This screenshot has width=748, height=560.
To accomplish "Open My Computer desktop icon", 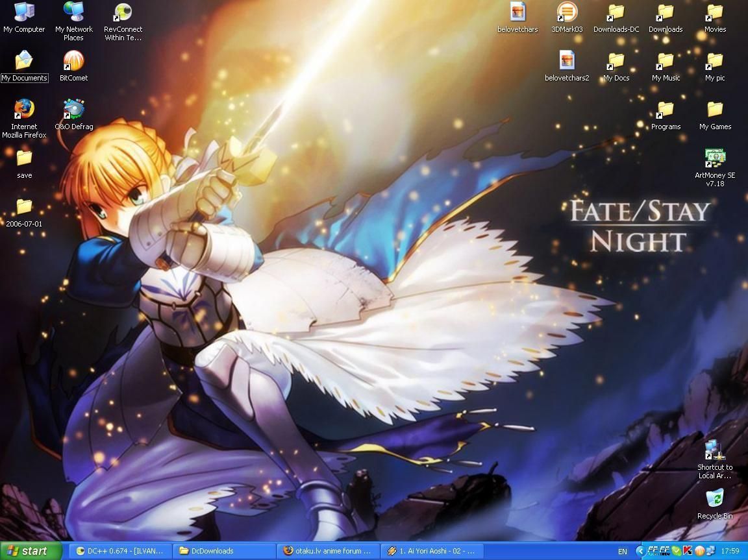I will click(x=24, y=18).
